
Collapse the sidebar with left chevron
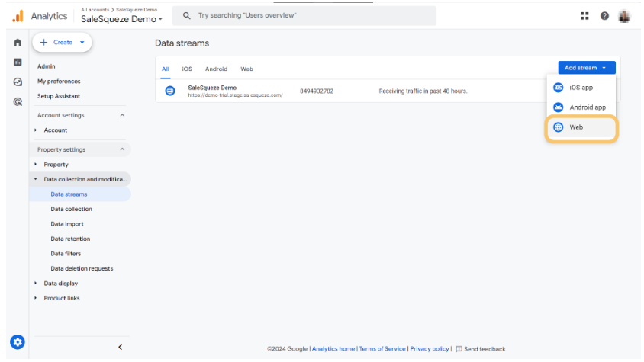pyautogui.click(x=121, y=348)
